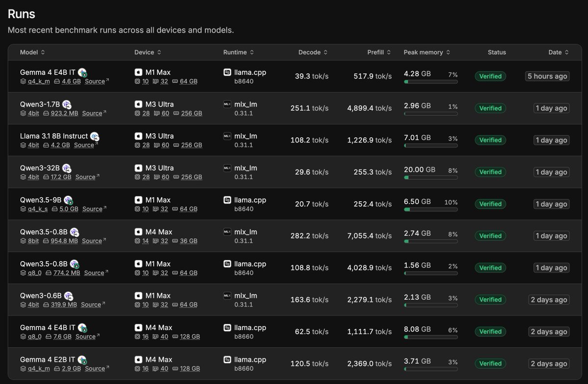Click the avatar beside Qwen3.5-0.8B 8bit model
The width and height of the screenshot is (588, 384).
[x=74, y=232]
